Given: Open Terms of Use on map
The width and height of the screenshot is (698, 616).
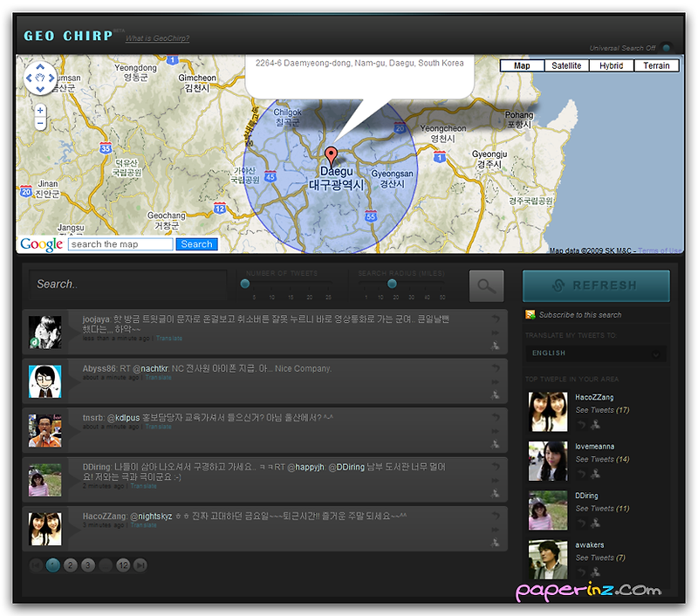Looking at the screenshot, I should pos(660,250).
